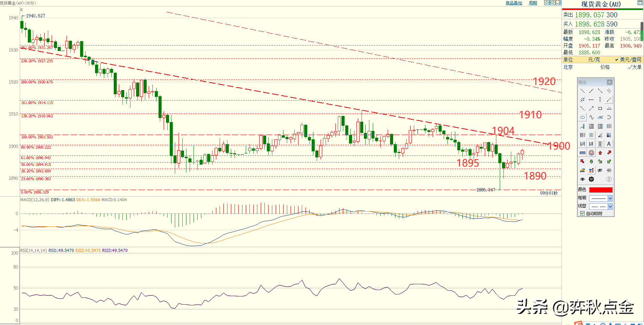Toggle hide-all crossed-out eye icon
The height and width of the screenshot is (325, 644).
609,170
